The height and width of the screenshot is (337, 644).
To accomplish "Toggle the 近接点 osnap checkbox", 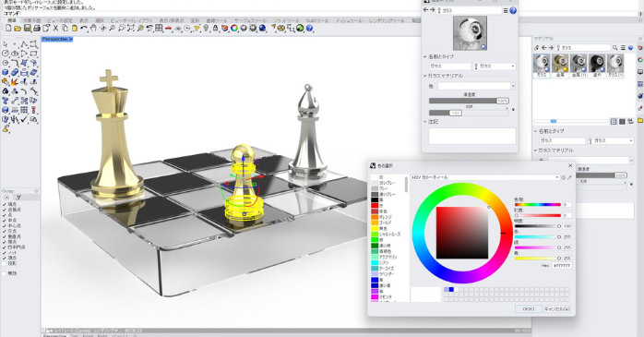I will click(x=5, y=210).
